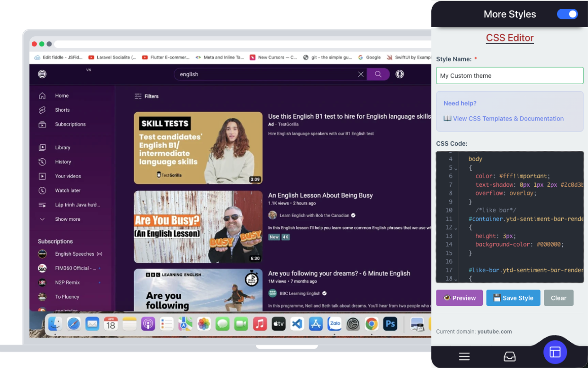588x368 pixels.
Task: Open Podcasts app in the Dock
Action: 148,324
